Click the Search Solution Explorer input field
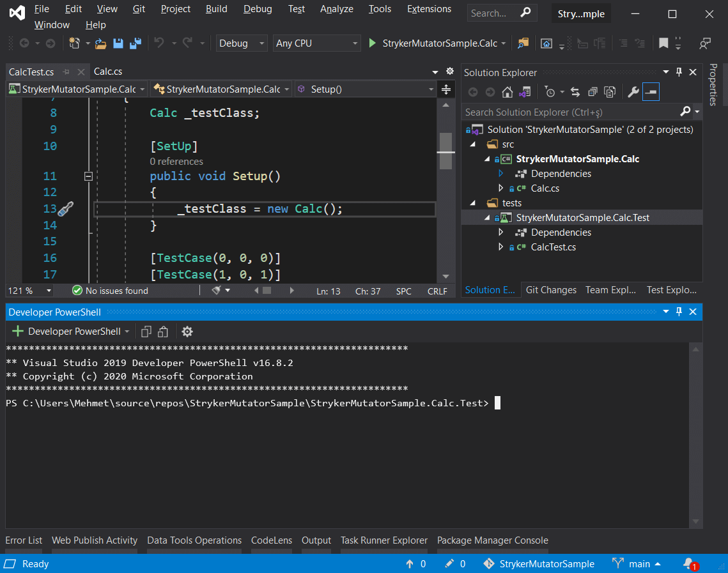Image resolution: width=728 pixels, height=573 pixels. pos(570,112)
